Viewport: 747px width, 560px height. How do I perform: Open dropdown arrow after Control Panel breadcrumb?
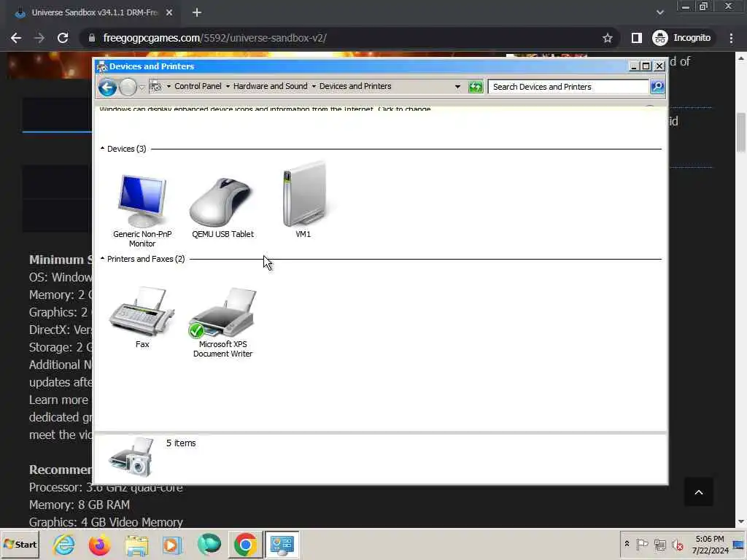(x=228, y=86)
